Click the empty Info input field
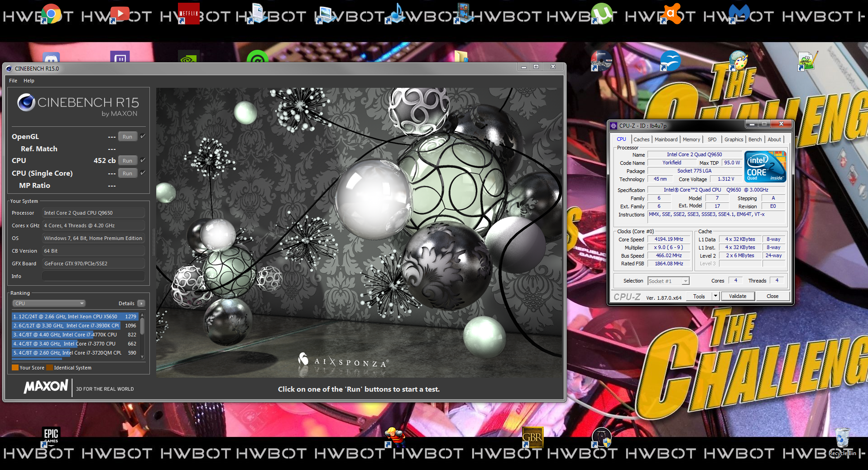This screenshot has height=470, width=868. [x=93, y=276]
